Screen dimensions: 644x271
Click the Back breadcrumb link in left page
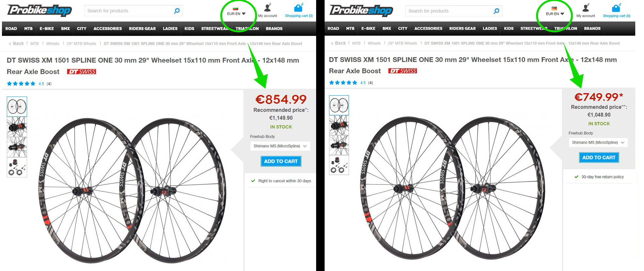[16, 43]
